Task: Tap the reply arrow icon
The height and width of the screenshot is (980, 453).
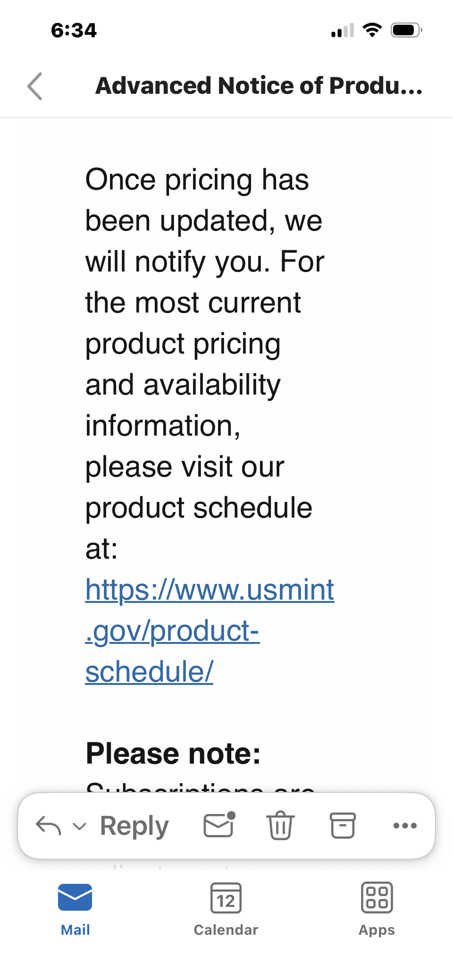Action: pos(49,825)
